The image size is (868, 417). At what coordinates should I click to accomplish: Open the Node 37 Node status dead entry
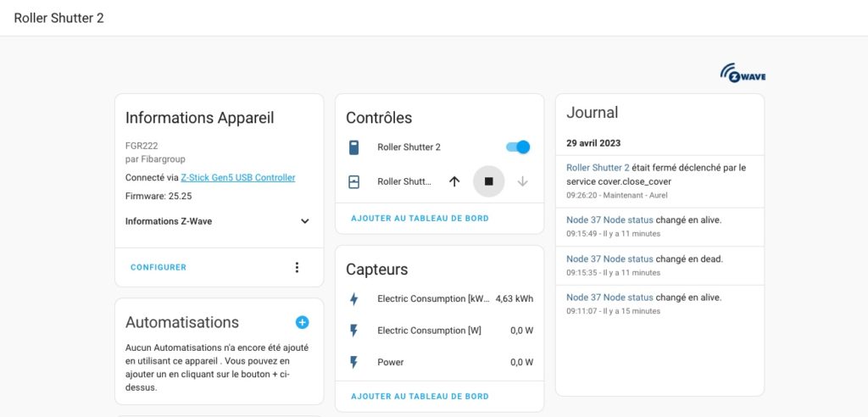(x=609, y=259)
